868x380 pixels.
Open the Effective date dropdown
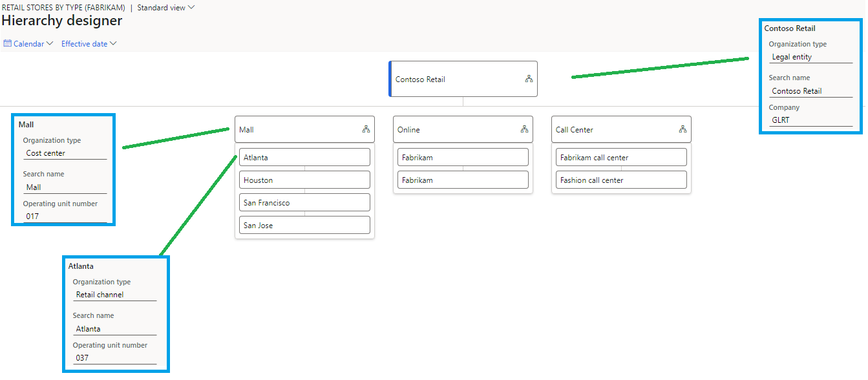89,44
